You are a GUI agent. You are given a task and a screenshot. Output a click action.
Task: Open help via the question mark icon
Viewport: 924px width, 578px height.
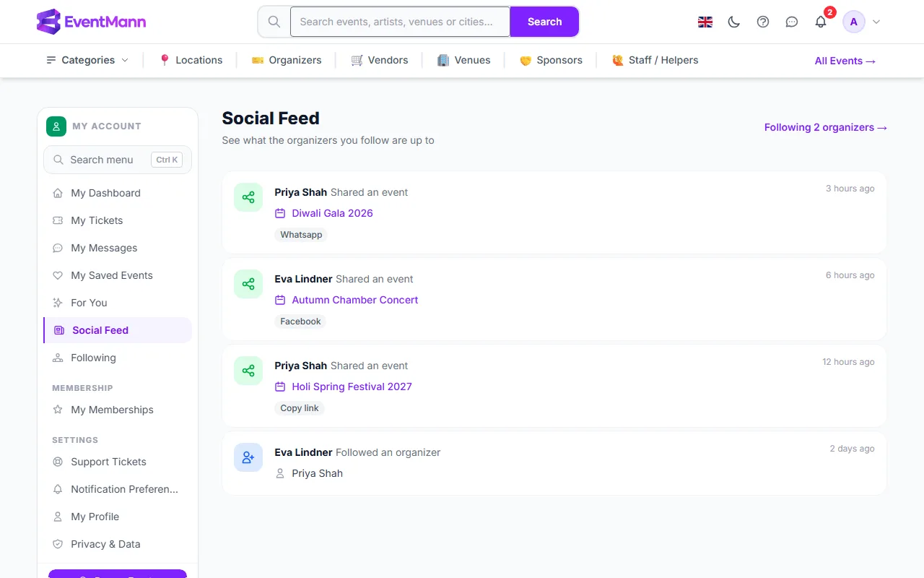tap(763, 22)
